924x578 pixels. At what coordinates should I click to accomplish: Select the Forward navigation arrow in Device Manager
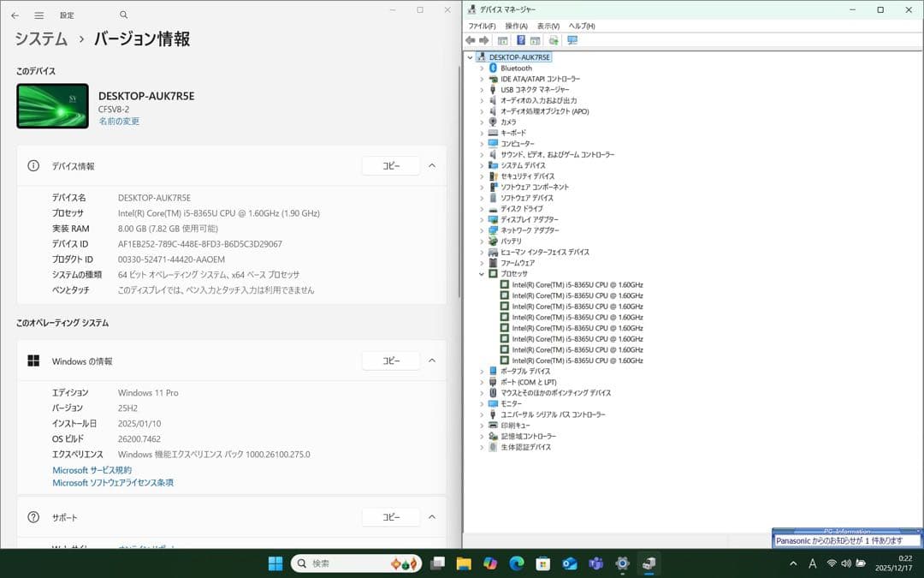[x=483, y=40]
